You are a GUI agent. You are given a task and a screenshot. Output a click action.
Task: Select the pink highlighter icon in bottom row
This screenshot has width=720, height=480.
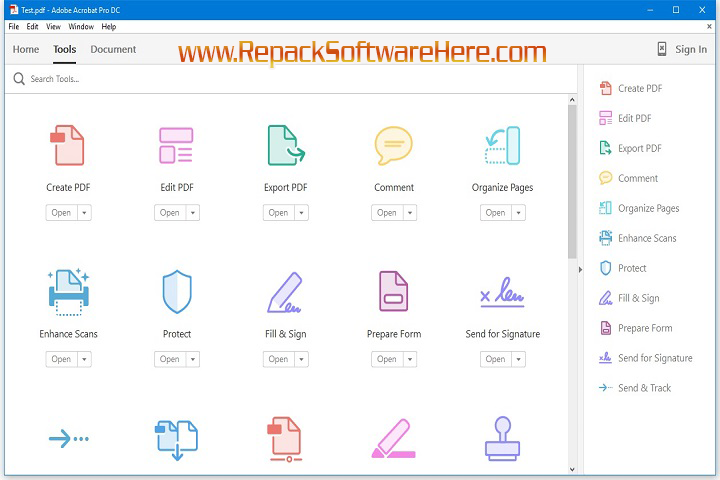tap(394, 439)
